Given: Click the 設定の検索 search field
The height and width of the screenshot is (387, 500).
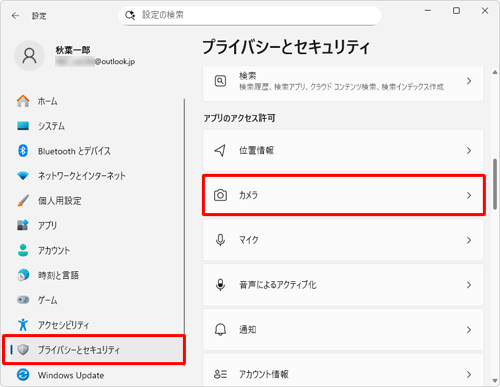Looking at the screenshot, I should pyautogui.click(x=250, y=15).
